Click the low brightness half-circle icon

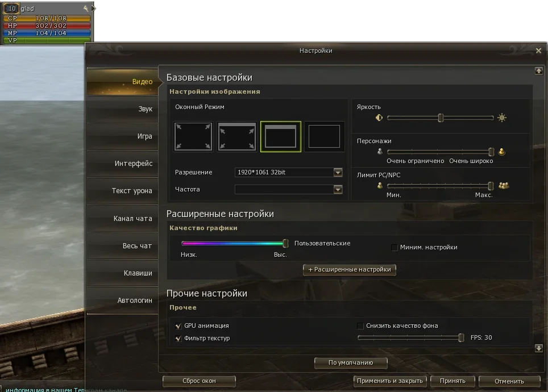(379, 118)
